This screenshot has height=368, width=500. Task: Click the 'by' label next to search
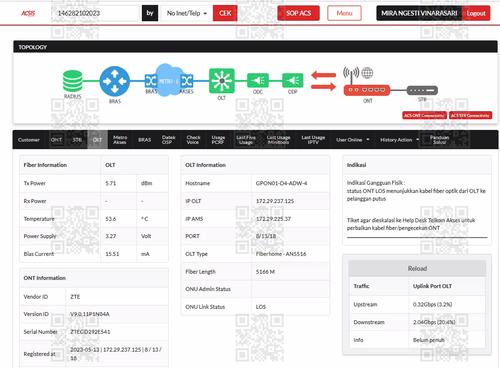[150, 13]
